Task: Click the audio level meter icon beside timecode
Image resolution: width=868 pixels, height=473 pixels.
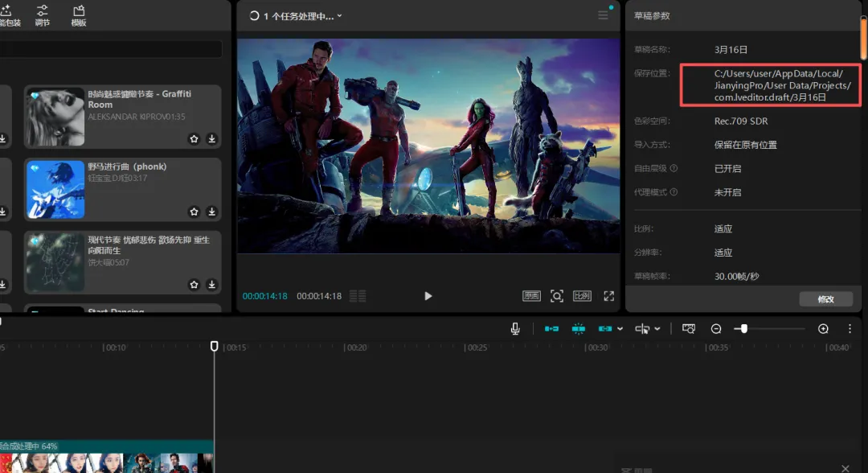Action: click(358, 296)
